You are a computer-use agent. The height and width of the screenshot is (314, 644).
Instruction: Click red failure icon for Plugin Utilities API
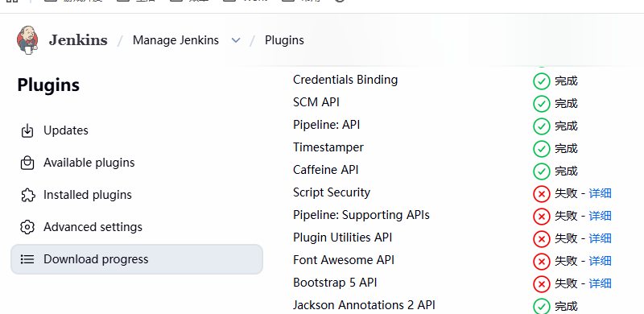[x=541, y=239]
